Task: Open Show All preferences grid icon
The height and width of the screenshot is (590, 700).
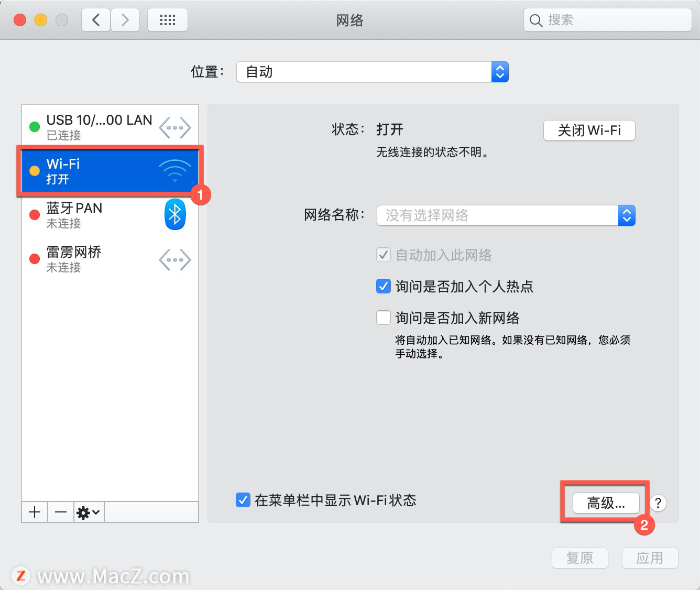Action: point(167,19)
